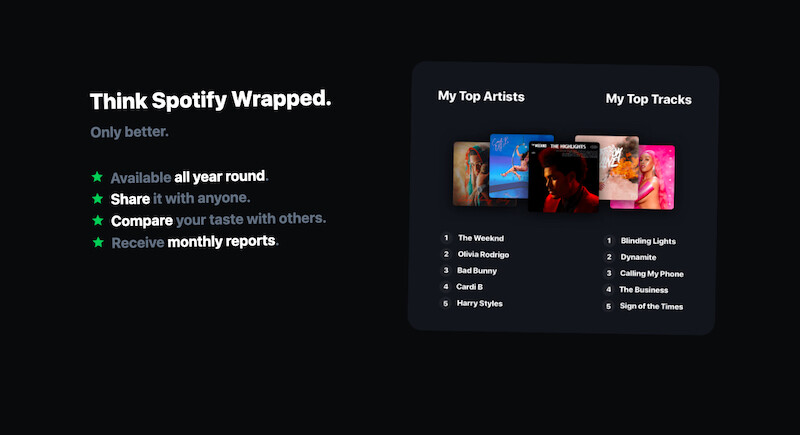Click the green star beside Available all year round

point(97,177)
